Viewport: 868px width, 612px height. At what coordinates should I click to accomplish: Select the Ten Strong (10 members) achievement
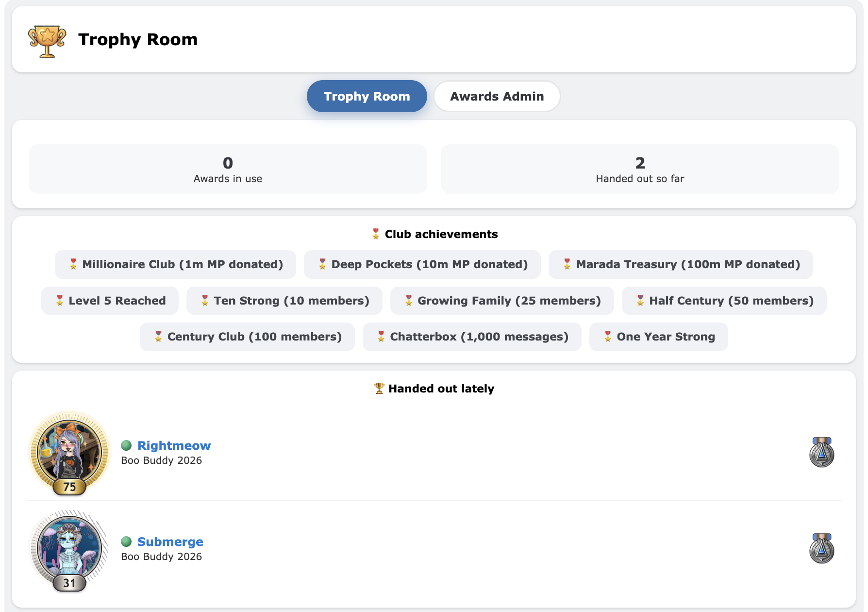[284, 301]
